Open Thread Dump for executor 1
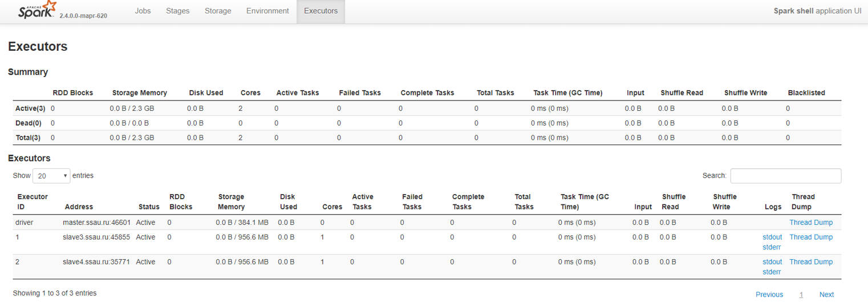 click(810, 237)
